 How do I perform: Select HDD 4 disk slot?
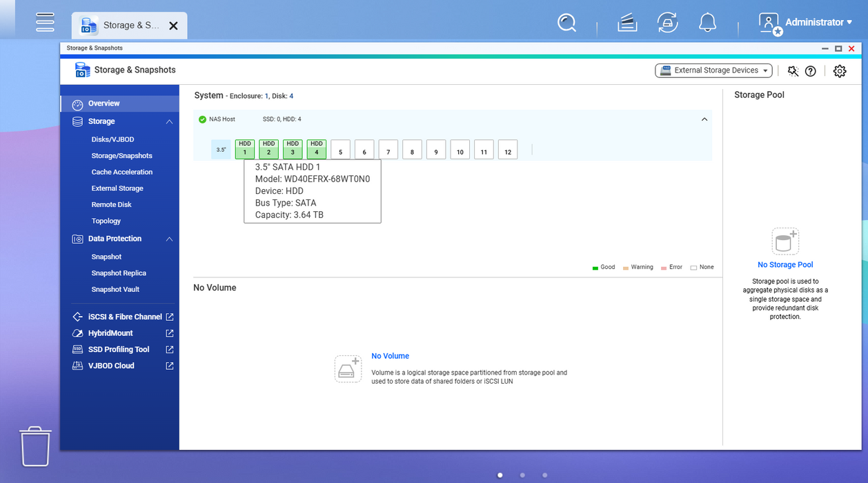(x=317, y=149)
